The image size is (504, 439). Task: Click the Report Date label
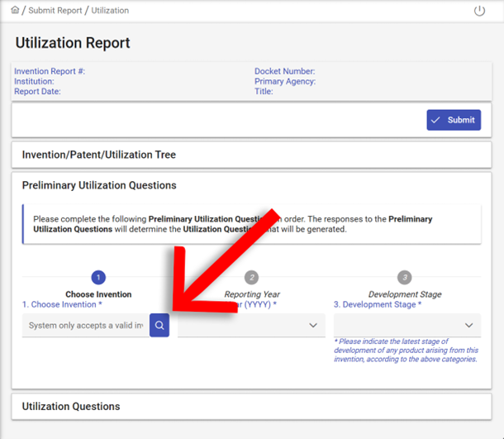click(37, 91)
